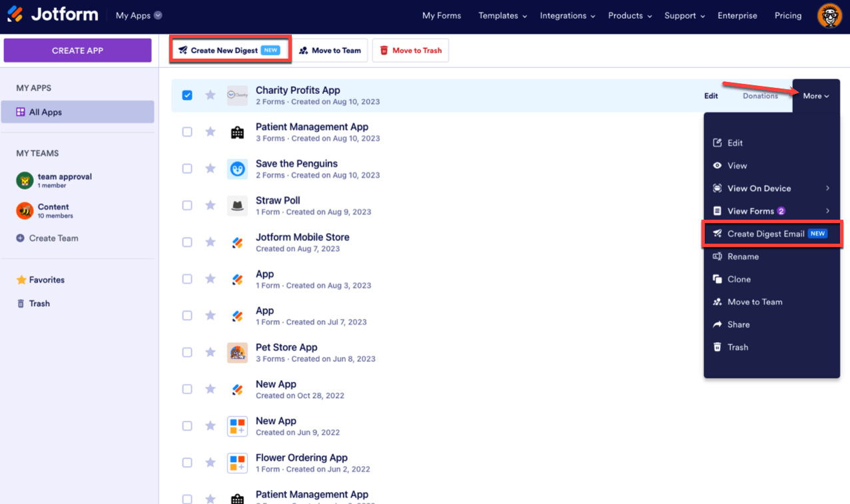The image size is (850, 504).
Task: Open the user avatar menu
Action: coord(829,16)
